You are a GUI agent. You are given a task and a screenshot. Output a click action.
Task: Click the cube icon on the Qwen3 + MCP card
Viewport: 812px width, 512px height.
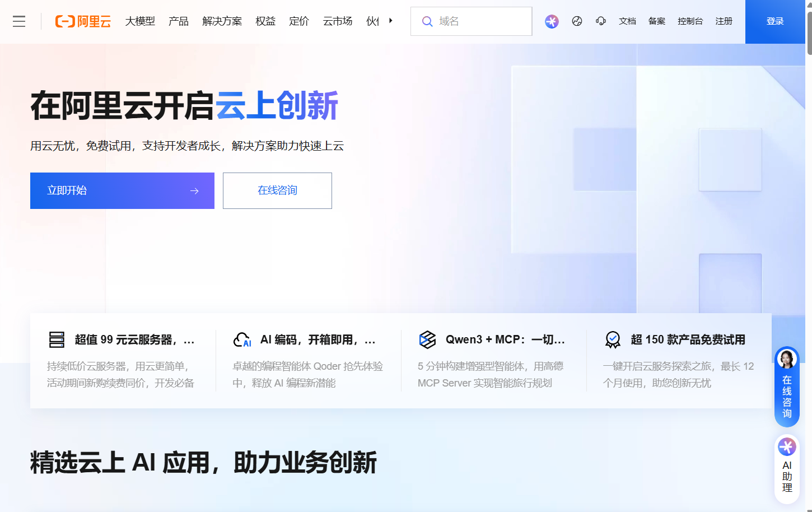427,339
